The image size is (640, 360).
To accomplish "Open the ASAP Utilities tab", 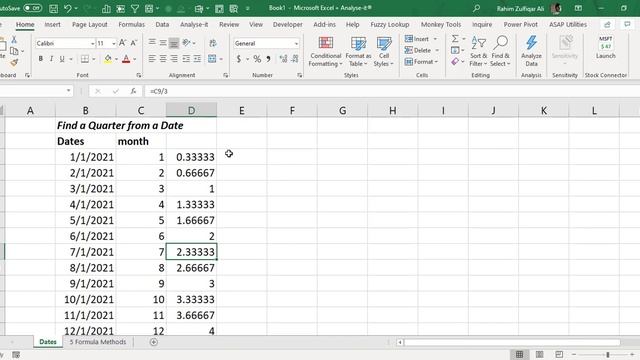I will pos(568,24).
